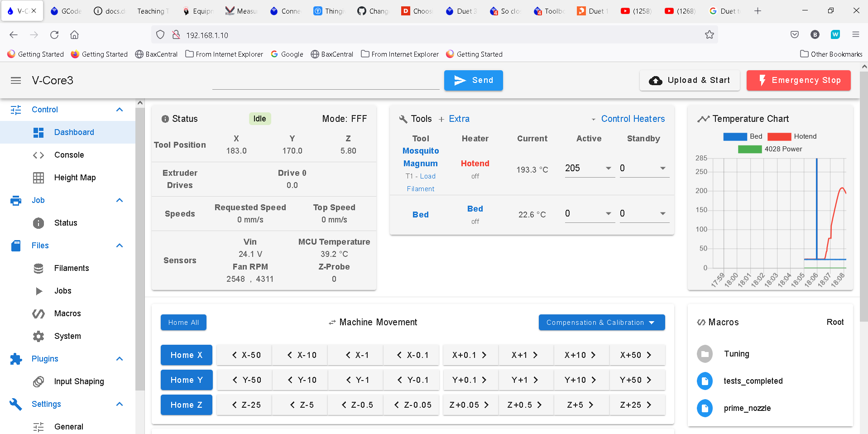Click the Send button

pos(473,81)
